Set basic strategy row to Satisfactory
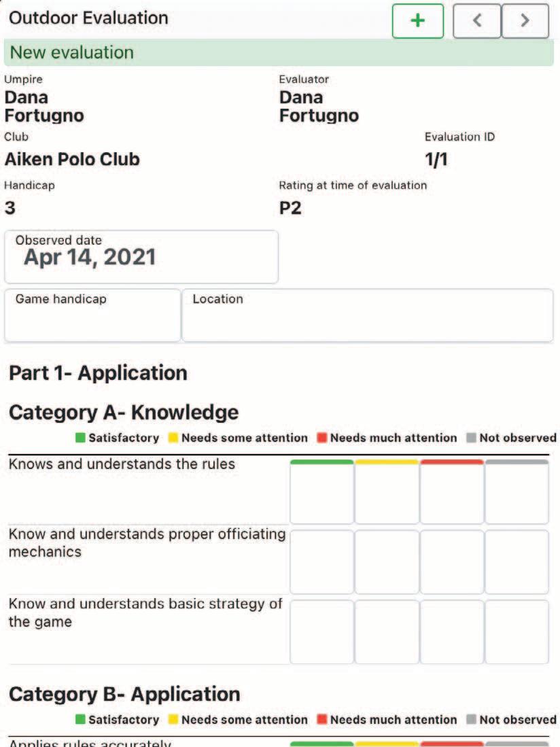 pos(322,631)
